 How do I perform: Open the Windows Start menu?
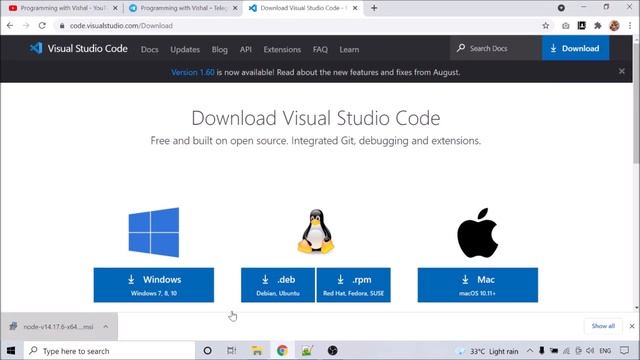[11, 351]
